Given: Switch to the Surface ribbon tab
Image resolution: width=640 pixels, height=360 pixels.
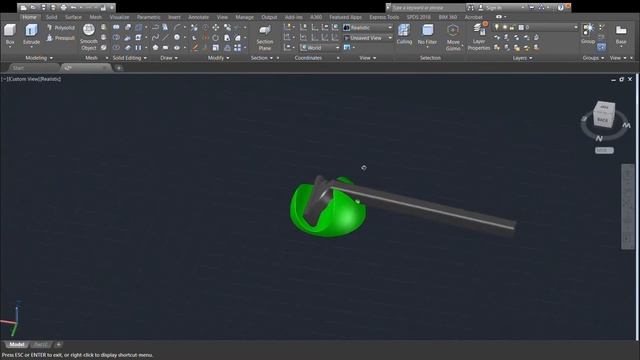Looking at the screenshot, I should coord(73,17).
